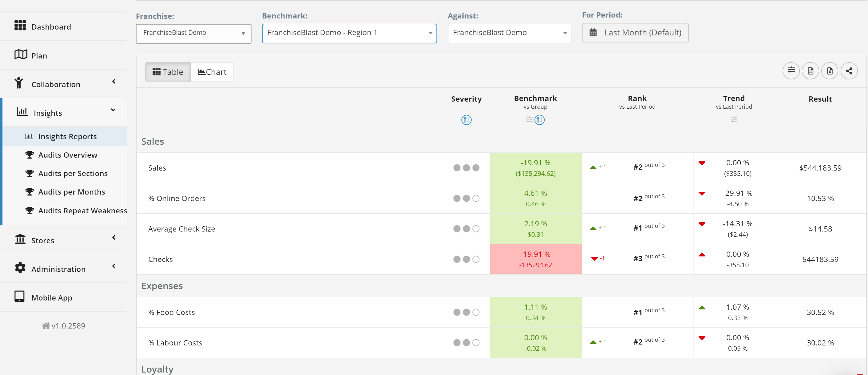This screenshot has height=375, width=868.
Task: Select the Table view toggle
Action: pos(168,72)
